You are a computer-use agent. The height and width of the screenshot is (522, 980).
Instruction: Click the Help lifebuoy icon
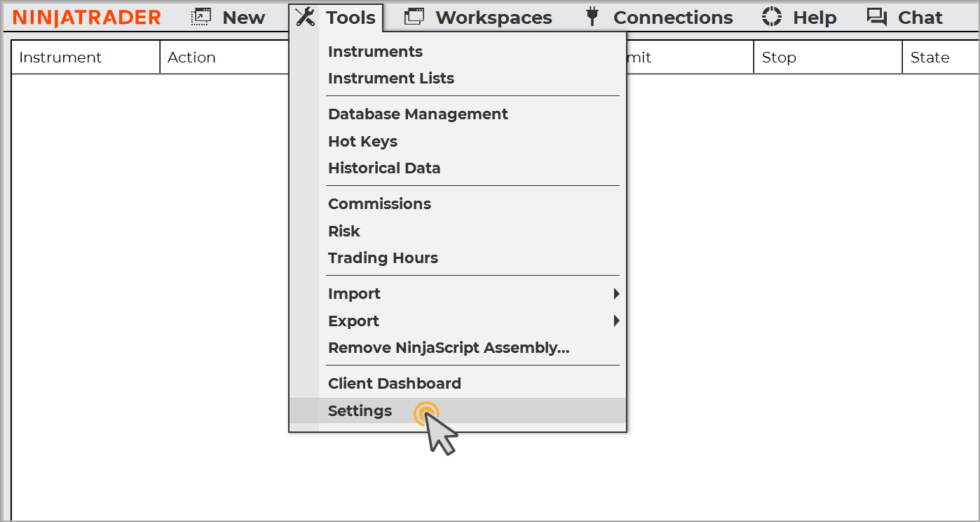772,17
